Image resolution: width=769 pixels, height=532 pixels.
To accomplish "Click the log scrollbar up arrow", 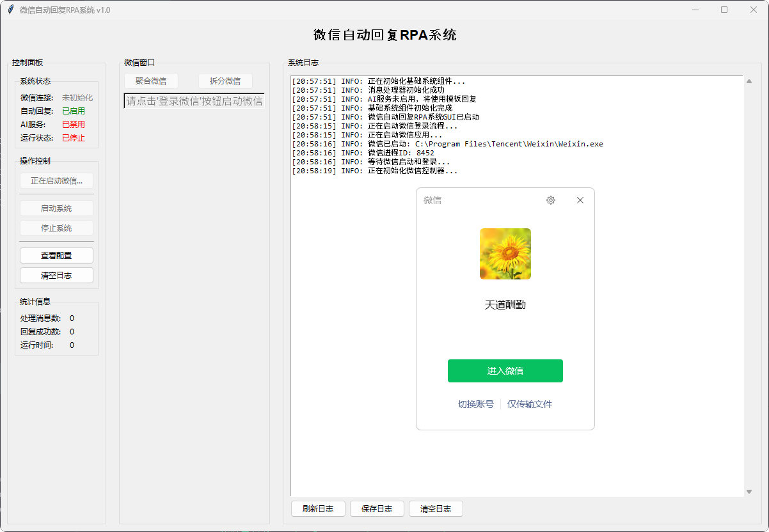I will pyautogui.click(x=749, y=80).
